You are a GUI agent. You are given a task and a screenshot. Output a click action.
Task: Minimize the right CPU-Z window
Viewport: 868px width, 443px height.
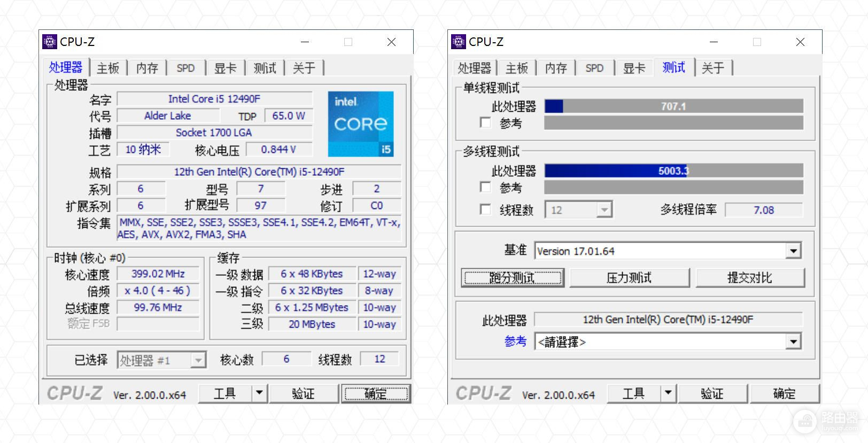[x=714, y=42]
